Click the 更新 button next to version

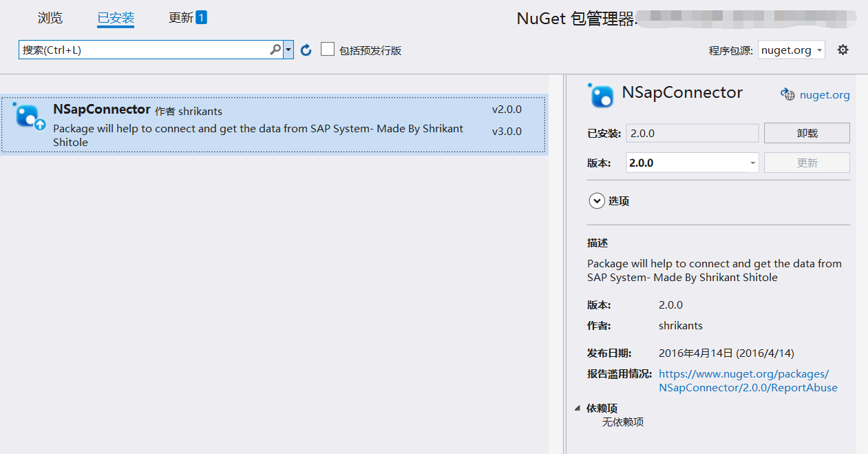807,163
